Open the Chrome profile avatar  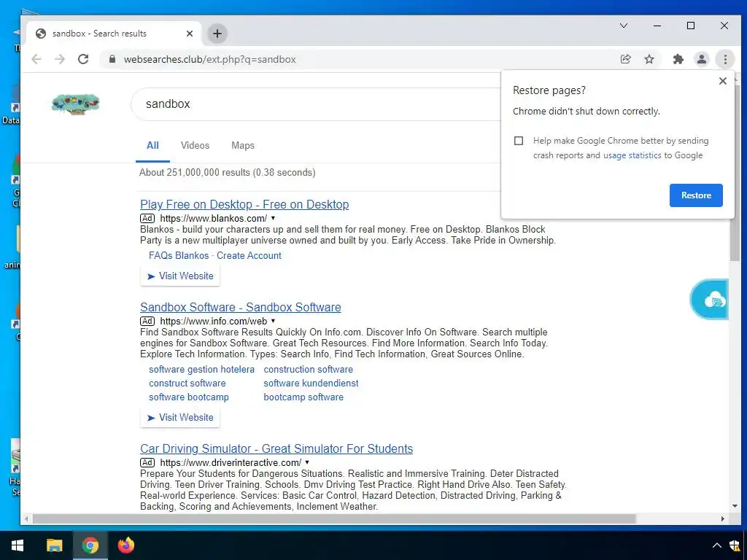(702, 59)
